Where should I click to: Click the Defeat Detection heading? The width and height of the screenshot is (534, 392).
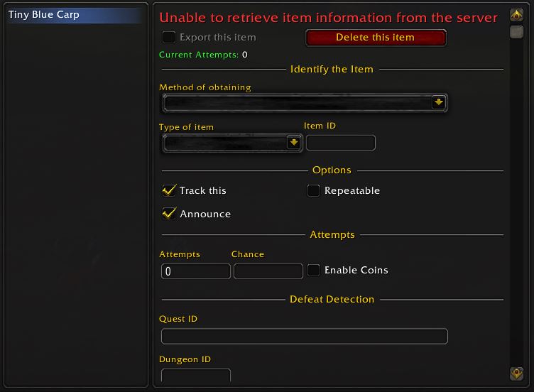pyautogui.click(x=332, y=299)
